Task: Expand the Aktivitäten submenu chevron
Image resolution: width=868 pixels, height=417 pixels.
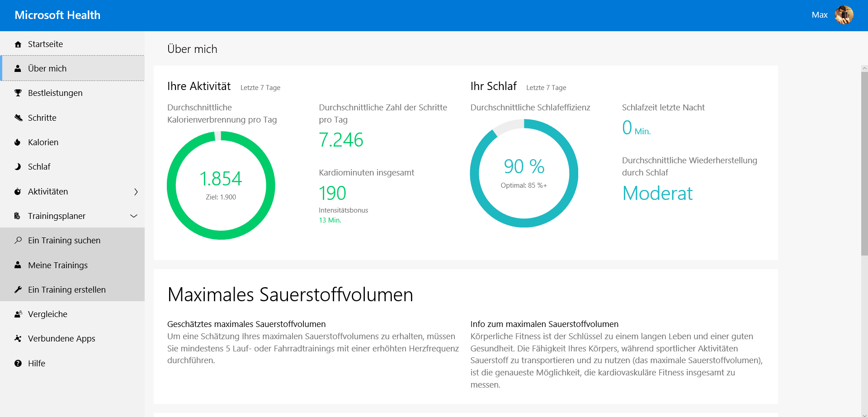Action: [x=136, y=192]
